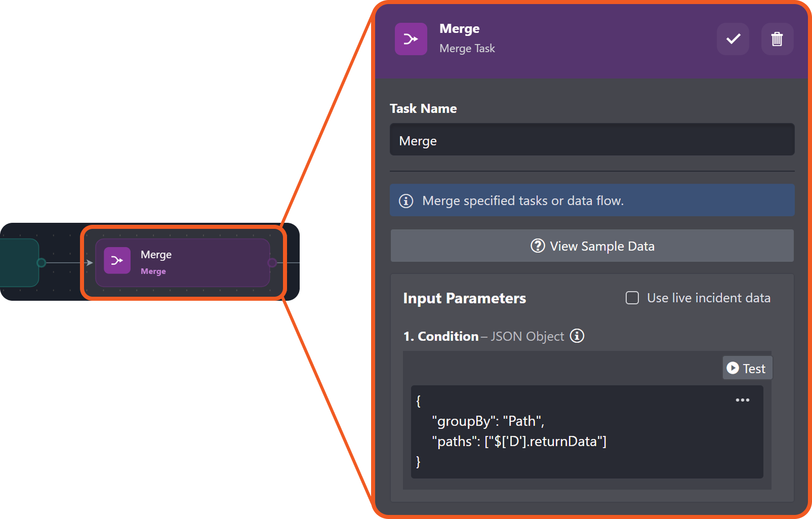This screenshot has height=519, width=812.
Task: Click the Merge Task subtitle in the header
Action: (x=467, y=49)
